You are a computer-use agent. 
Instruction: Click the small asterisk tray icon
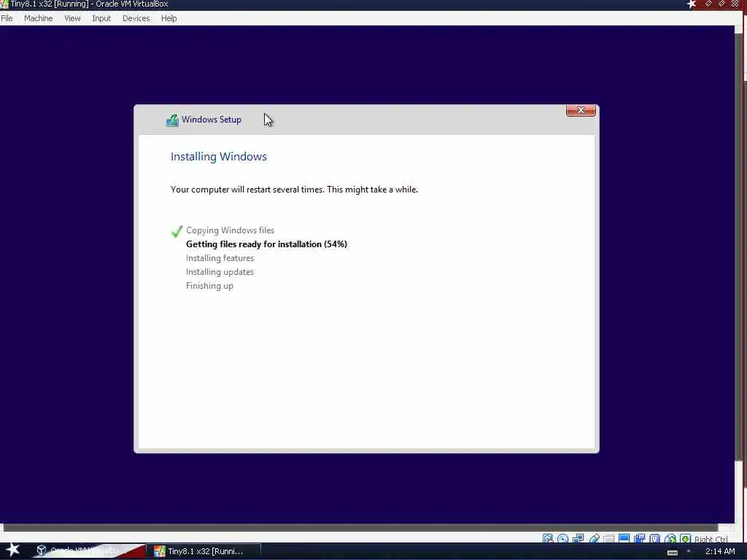pos(689,551)
